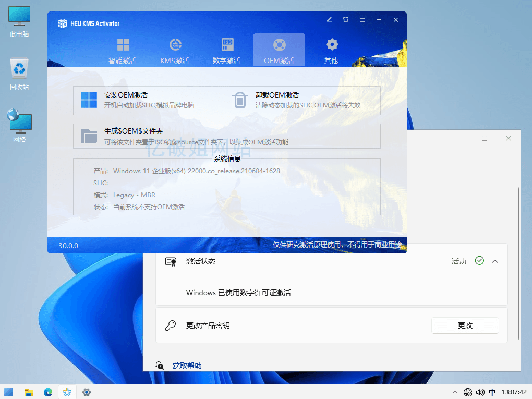The image size is (532, 399).
Task: Click the 更改 product key button
Action: tap(465, 325)
